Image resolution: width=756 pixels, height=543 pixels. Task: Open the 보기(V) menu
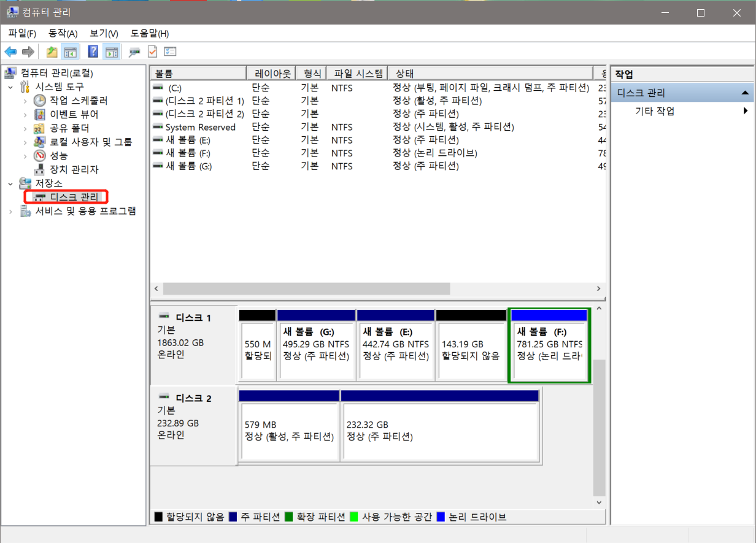(x=102, y=33)
